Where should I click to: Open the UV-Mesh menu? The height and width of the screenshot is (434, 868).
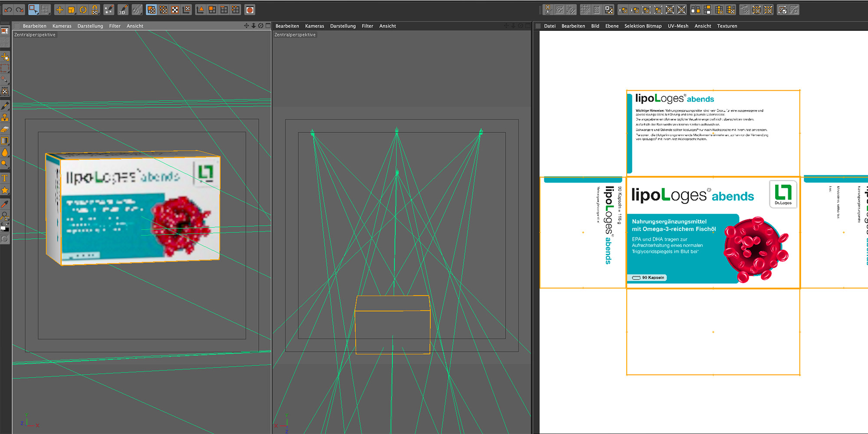(677, 26)
